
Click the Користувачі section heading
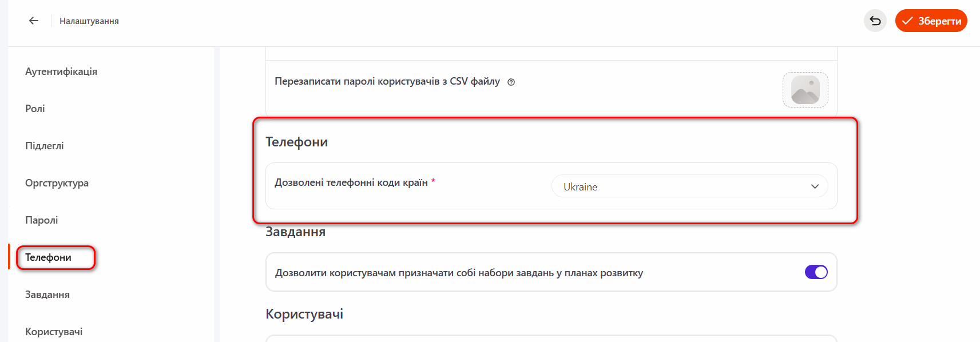304,314
